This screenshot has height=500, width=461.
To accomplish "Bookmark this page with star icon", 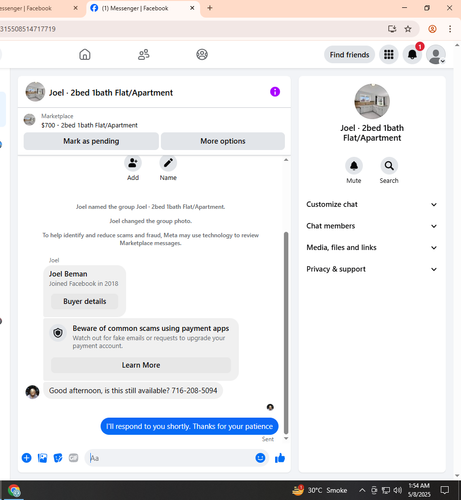I will point(408,29).
